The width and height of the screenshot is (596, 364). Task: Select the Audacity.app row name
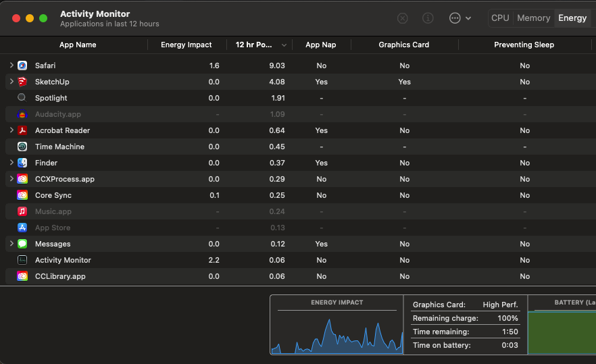[58, 114]
